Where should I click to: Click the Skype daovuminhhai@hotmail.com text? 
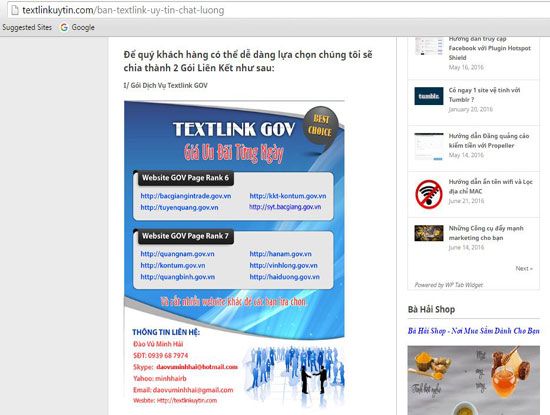(x=185, y=367)
